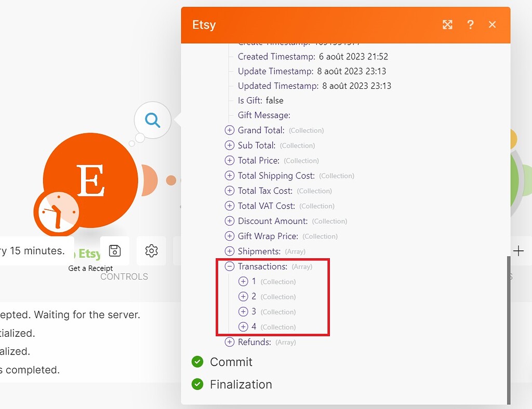
Task: Collapse the Transactions array
Action: coord(229,266)
